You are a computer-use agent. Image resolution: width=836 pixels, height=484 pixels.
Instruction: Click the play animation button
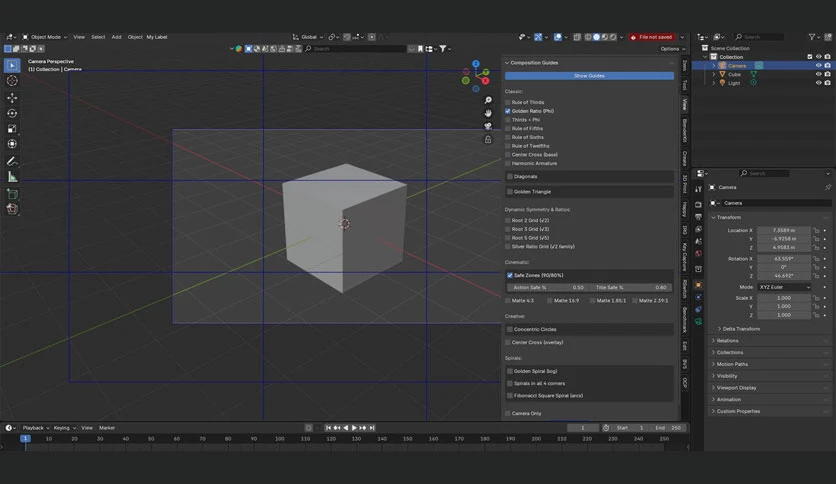pos(354,427)
